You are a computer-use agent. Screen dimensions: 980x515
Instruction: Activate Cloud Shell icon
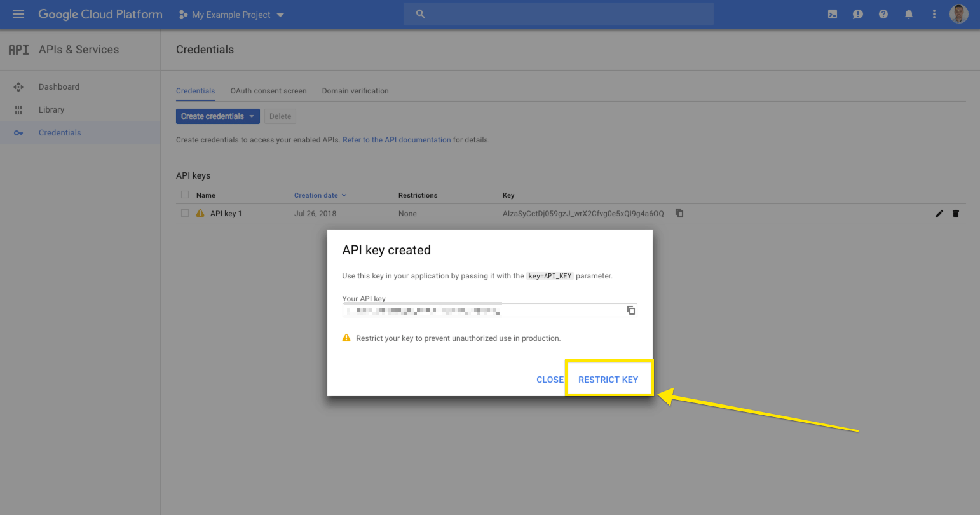[833, 14]
